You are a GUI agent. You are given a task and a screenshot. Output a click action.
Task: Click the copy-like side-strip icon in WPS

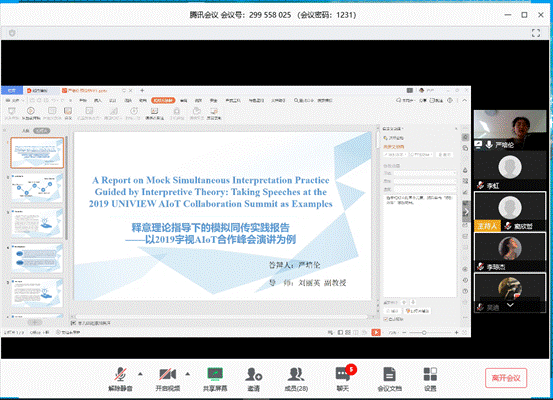[x=466, y=148]
